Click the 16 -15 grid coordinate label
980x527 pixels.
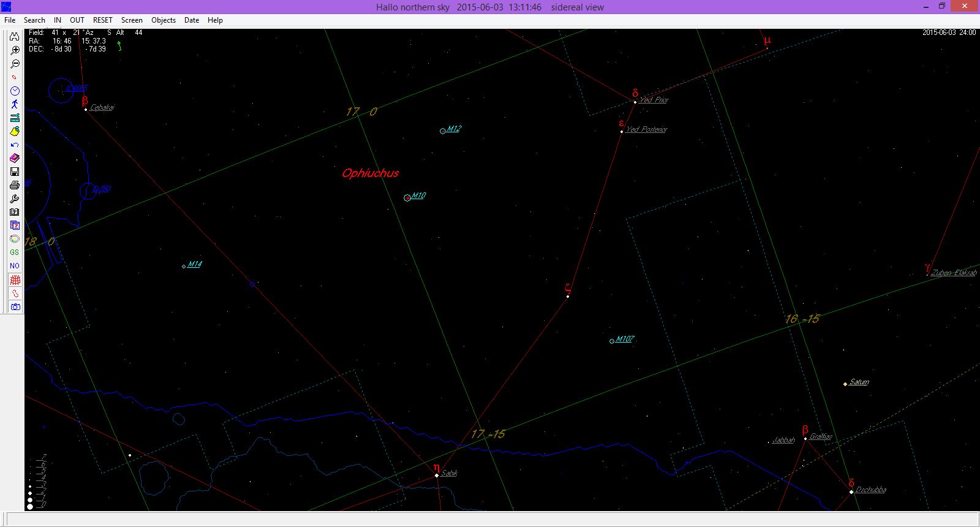coord(802,319)
